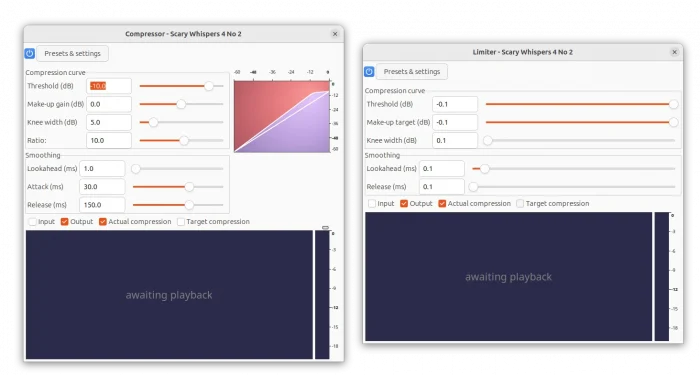Click the Limiter Lookahead slider handle
The image size is (700, 375).
coord(485,169)
